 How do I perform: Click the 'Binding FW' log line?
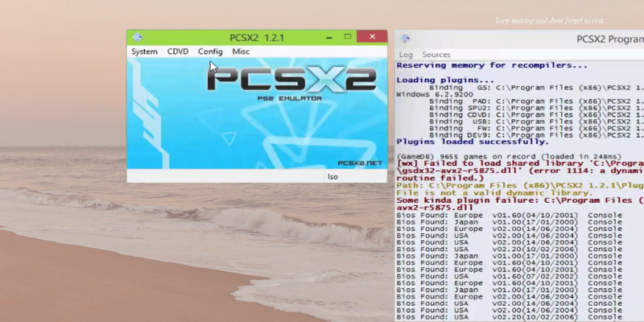(536, 128)
